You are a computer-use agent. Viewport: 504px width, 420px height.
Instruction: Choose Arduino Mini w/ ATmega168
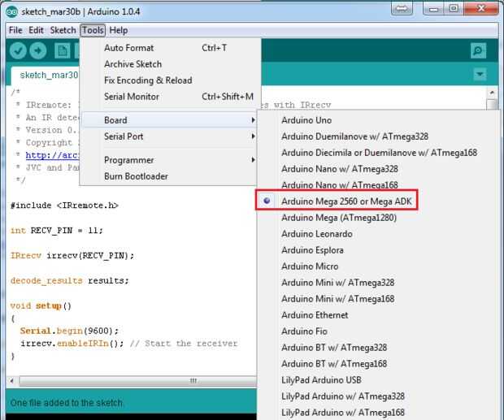(379, 299)
